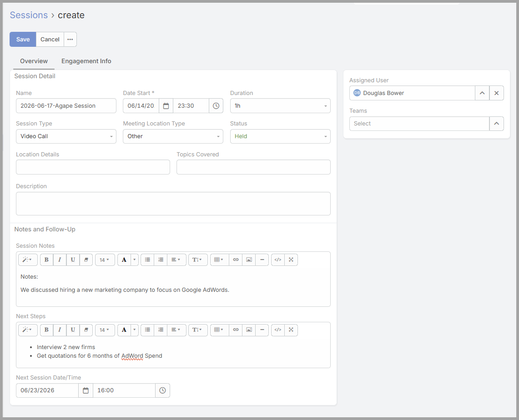
Task: Click the Next Session date field 06/23/2026
Action: [47, 390]
